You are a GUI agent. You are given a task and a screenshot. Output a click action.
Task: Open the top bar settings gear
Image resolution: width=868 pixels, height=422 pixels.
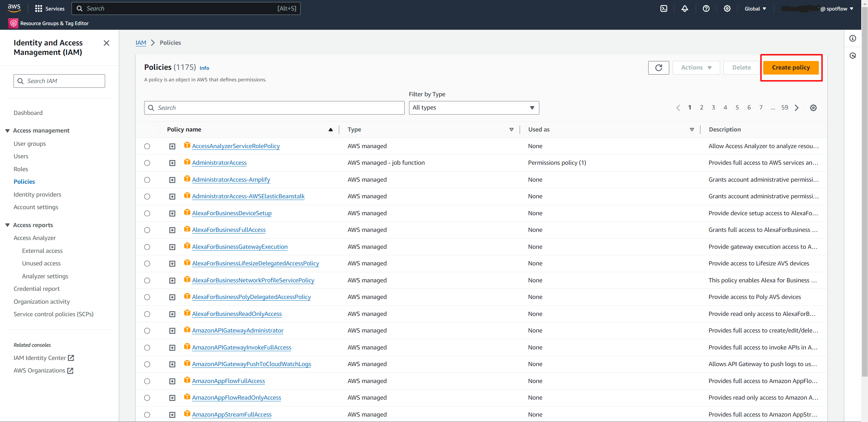tap(727, 8)
